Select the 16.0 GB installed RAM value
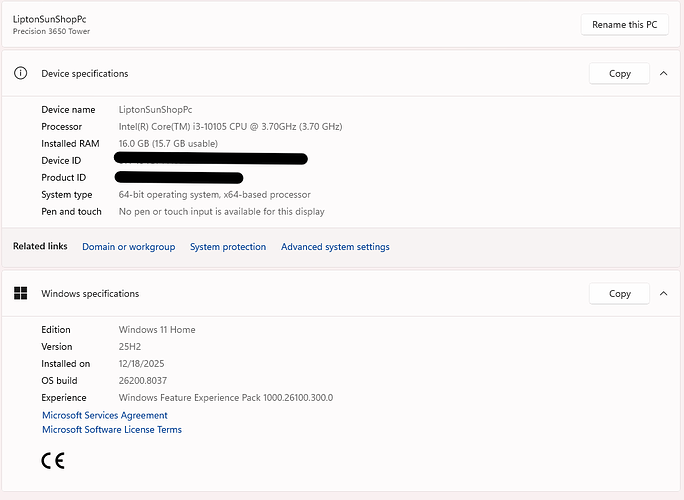 click(168, 144)
